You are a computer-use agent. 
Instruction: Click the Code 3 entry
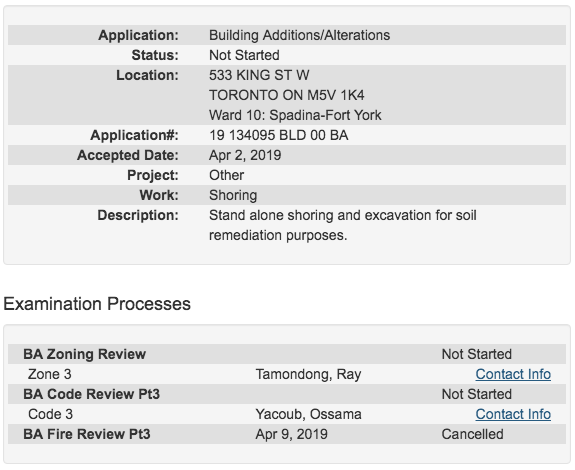[51, 414]
